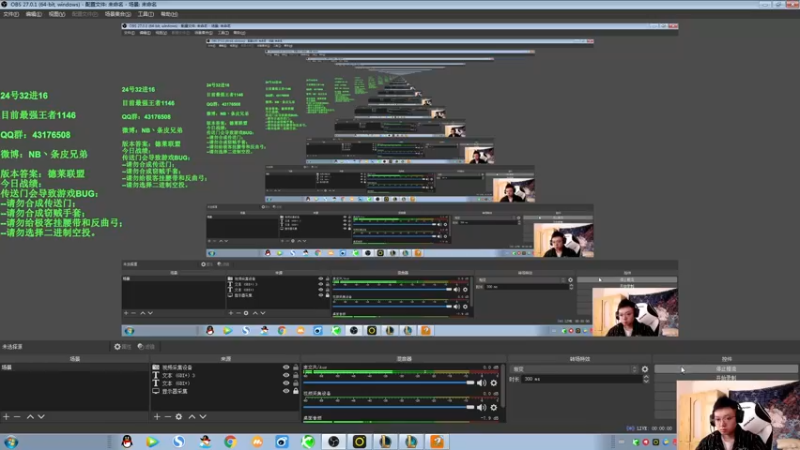The width and height of the screenshot is (800, 450).
Task: Lock the text (GDI+) 3 source
Action: click(295, 375)
